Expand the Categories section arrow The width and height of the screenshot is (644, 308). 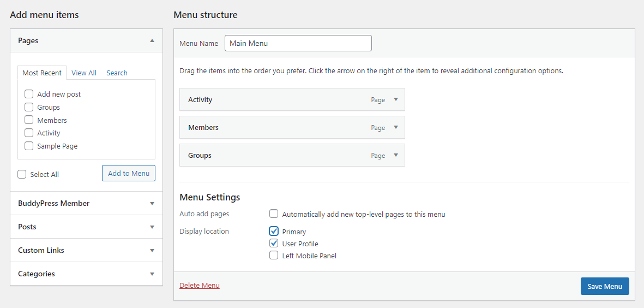152,274
